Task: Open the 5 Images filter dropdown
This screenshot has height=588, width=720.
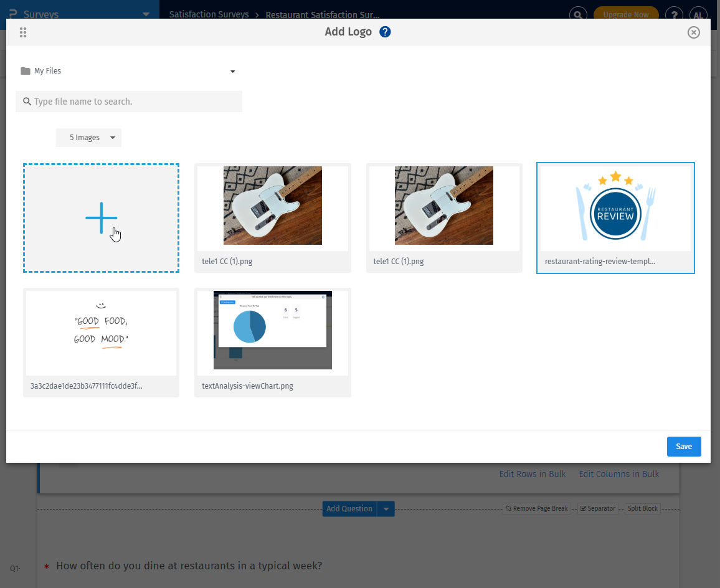Action: point(88,137)
